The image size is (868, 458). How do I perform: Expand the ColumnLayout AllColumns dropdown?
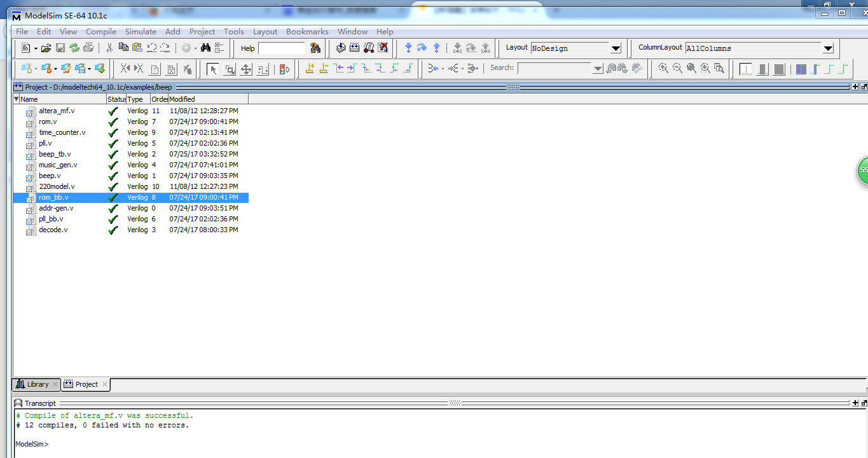coord(827,48)
